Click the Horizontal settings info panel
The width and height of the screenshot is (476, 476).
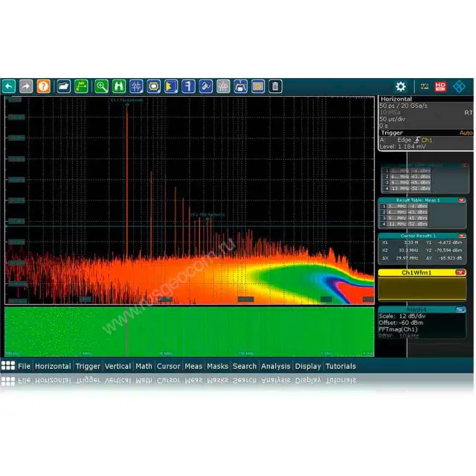pyautogui.click(x=425, y=112)
